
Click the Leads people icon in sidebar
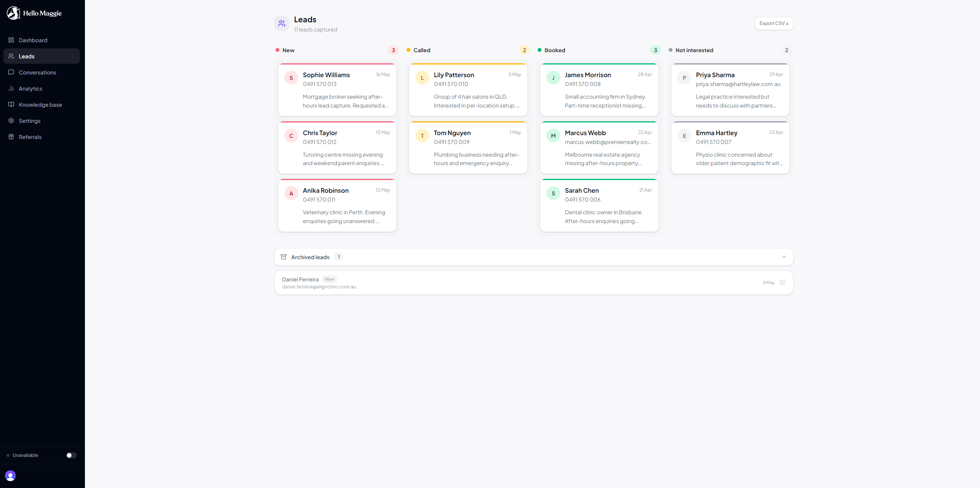(x=11, y=56)
